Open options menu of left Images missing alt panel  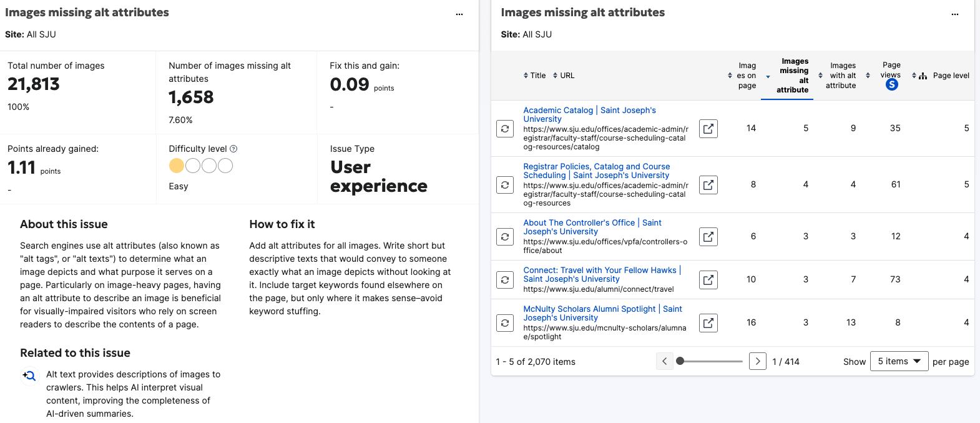pos(459,14)
